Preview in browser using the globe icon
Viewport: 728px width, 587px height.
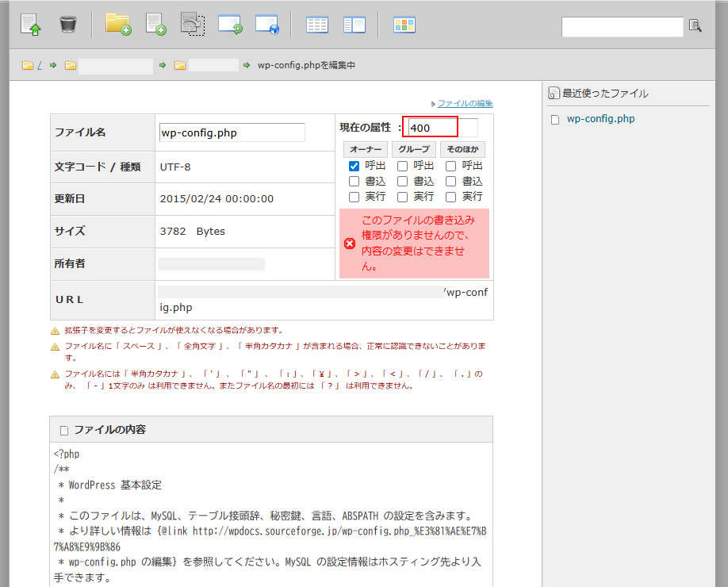pyautogui.click(x=267, y=24)
